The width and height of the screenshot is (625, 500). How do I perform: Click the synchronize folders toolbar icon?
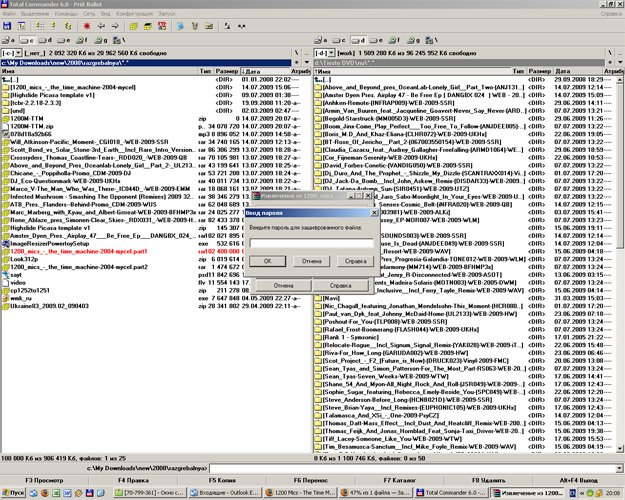coord(209,26)
